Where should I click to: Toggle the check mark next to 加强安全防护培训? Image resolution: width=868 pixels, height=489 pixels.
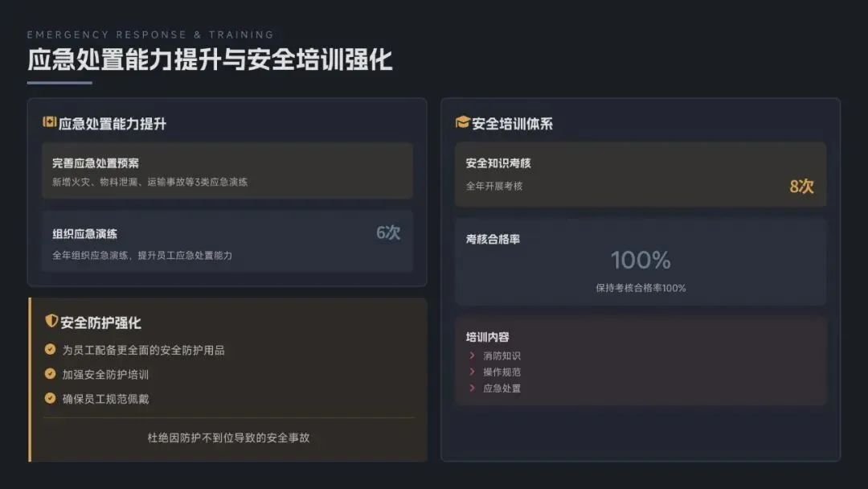[x=51, y=374]
